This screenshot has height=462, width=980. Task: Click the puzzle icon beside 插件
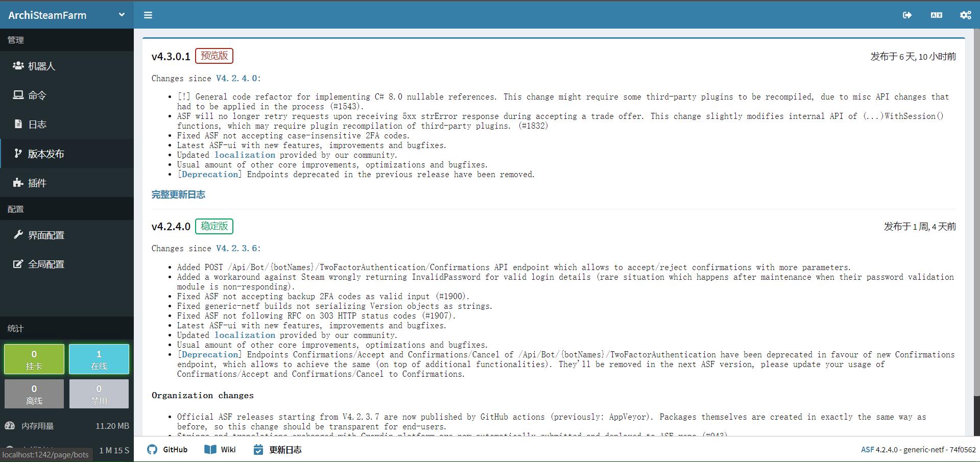18,183
